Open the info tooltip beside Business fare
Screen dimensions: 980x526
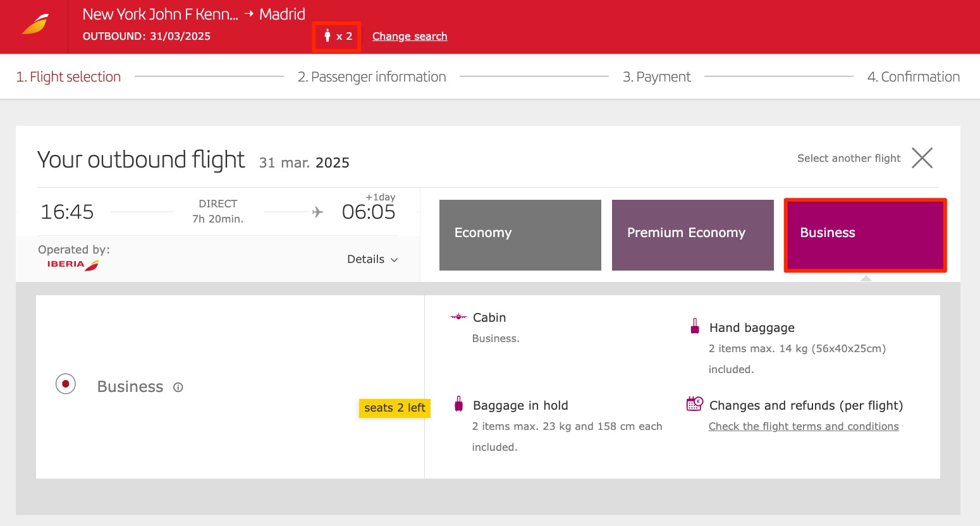point(178,387)
